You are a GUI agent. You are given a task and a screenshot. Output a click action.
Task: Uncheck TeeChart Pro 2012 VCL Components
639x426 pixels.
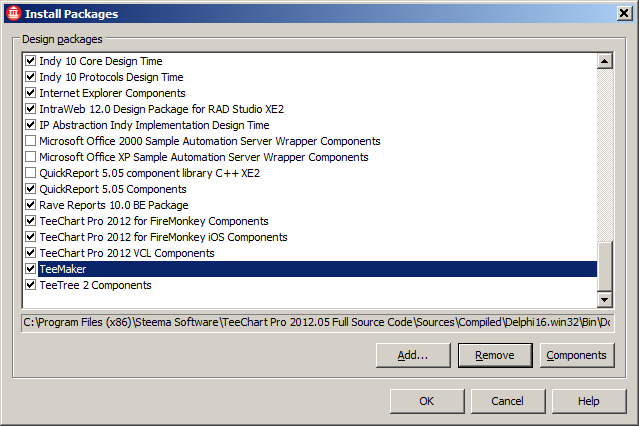coord(31,253)
